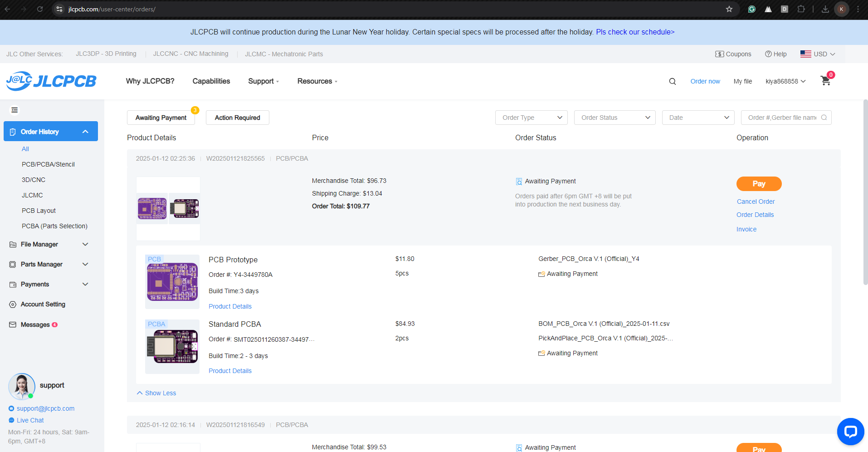Screen dimensions: 868x452
Task: Open the Grammarly extension icon
Action: point(752,9)
